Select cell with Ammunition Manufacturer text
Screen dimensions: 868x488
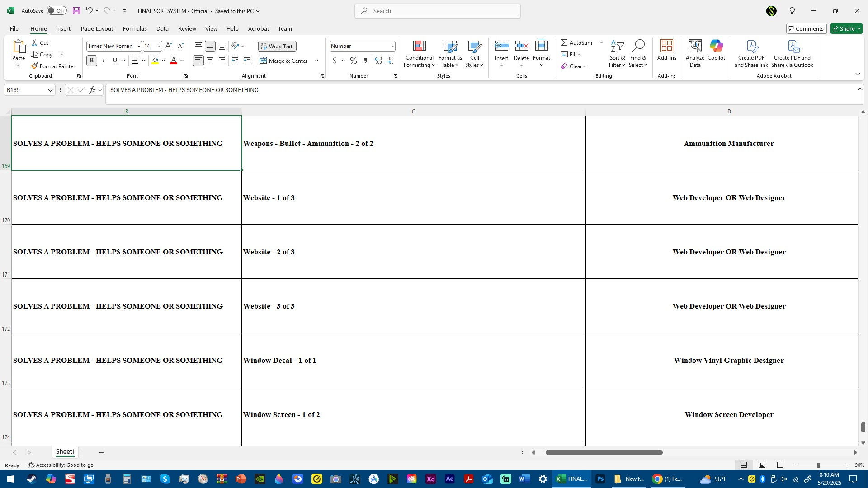coord(728,143)
